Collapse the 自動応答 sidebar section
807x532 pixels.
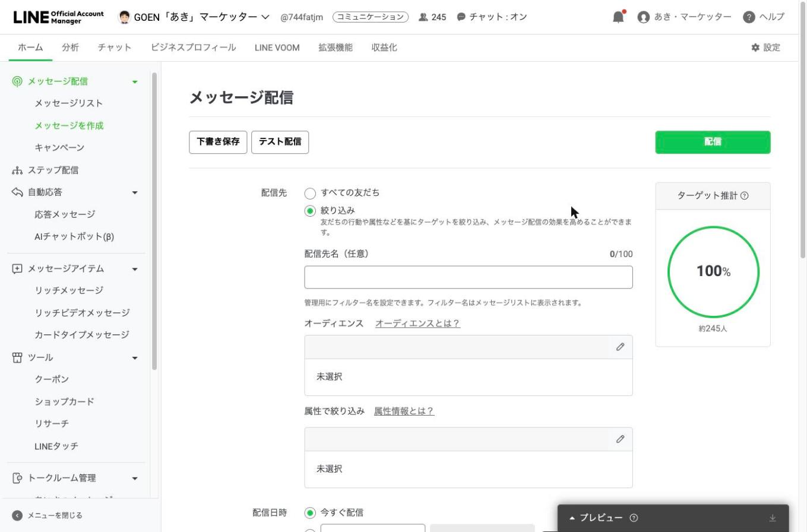[135, 193]
